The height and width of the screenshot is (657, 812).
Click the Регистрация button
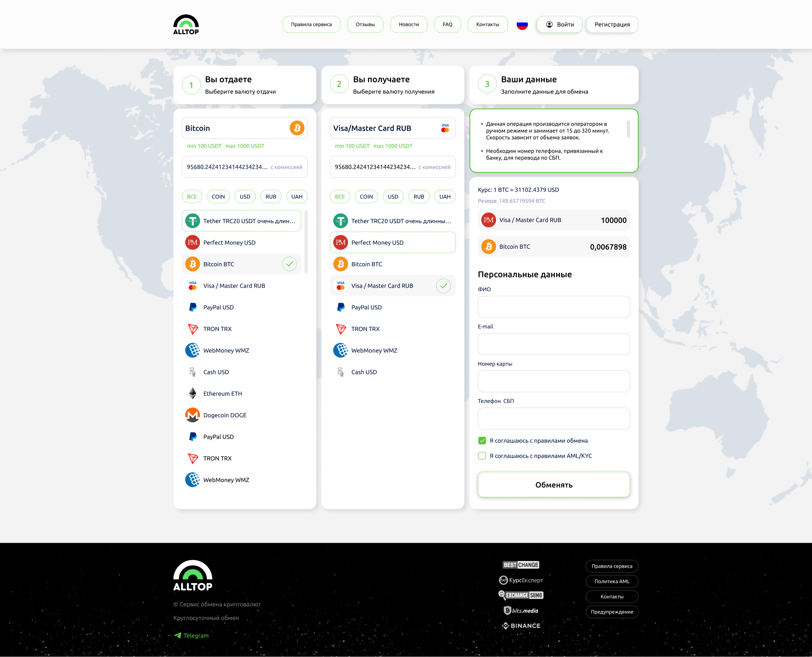click(612, 25)
